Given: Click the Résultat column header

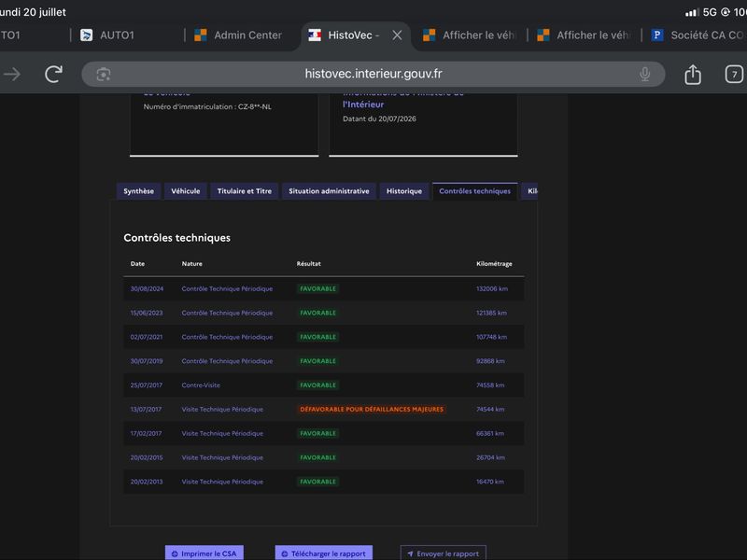Looking at the screenshot, I should tap(309, 264).
